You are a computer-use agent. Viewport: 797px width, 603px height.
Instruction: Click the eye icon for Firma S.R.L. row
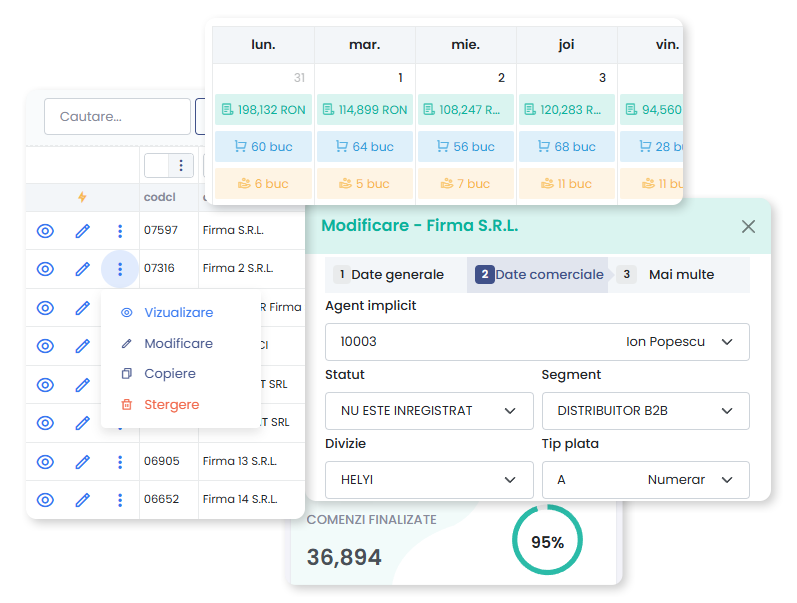click(45, 231)
